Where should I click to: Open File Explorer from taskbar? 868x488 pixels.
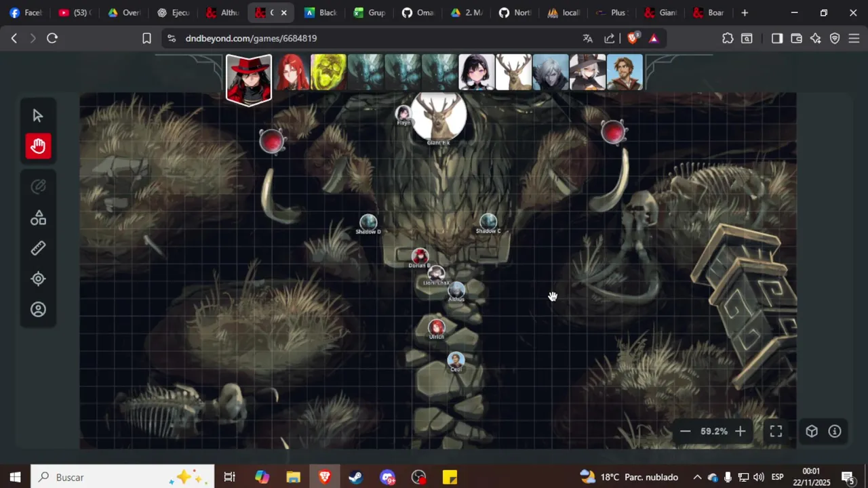(293, 477)
